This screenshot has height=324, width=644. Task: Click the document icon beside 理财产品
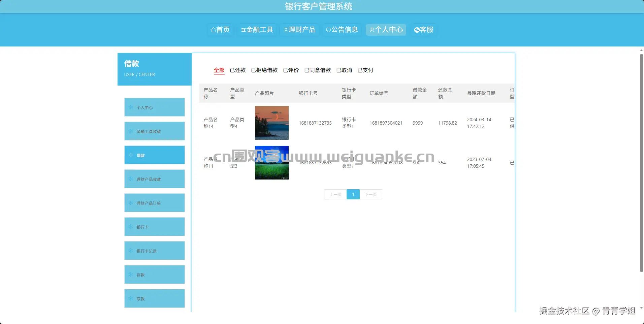286,30
